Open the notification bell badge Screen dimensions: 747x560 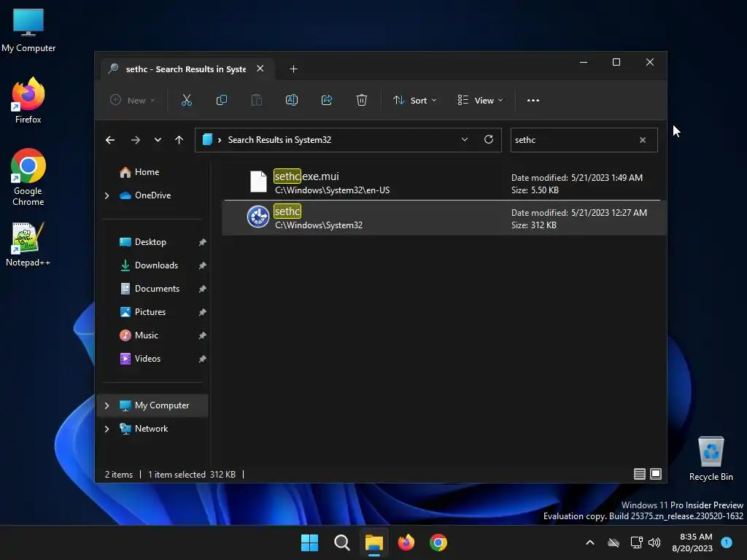point(727,542)
